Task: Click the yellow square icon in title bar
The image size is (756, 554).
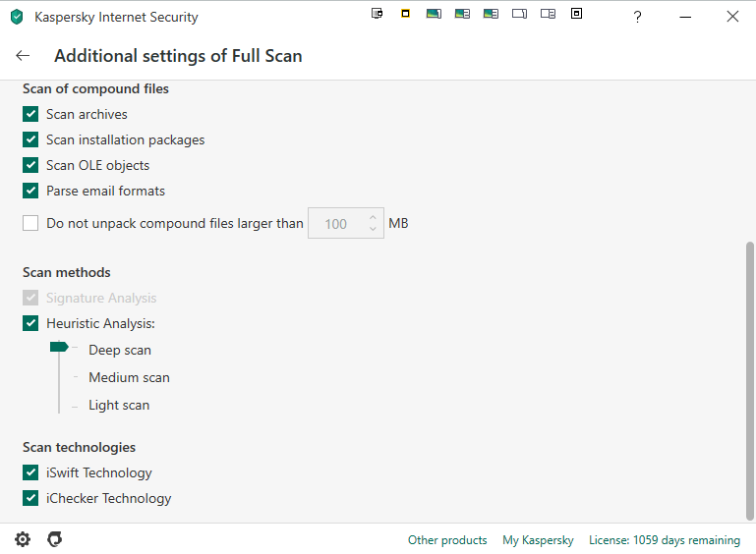Action: (405, 14)
